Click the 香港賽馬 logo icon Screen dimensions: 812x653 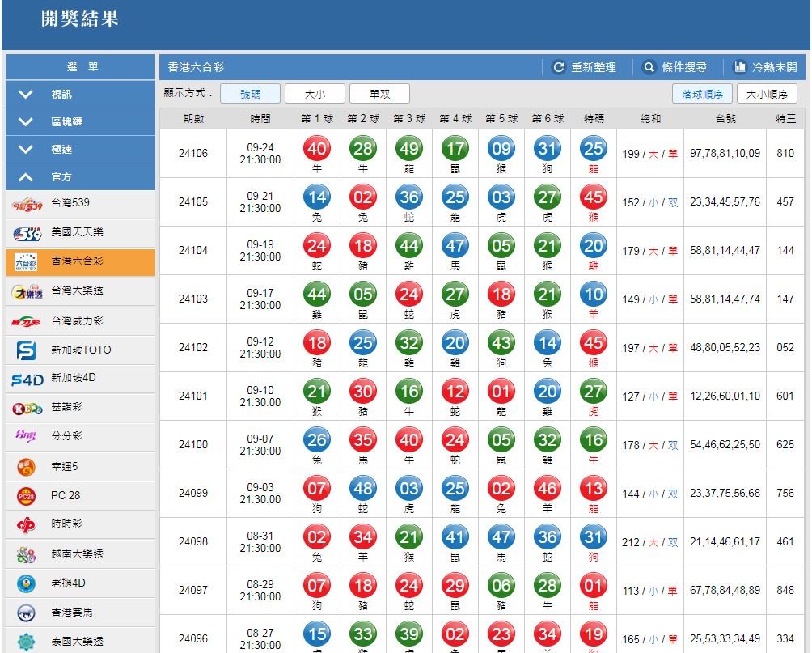[x=26, y=613]
